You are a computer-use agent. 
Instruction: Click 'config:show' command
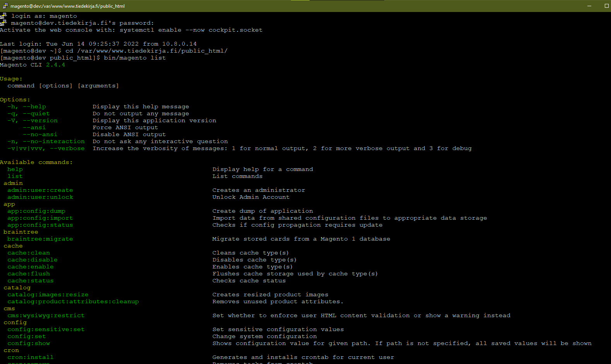coord(29,343)
